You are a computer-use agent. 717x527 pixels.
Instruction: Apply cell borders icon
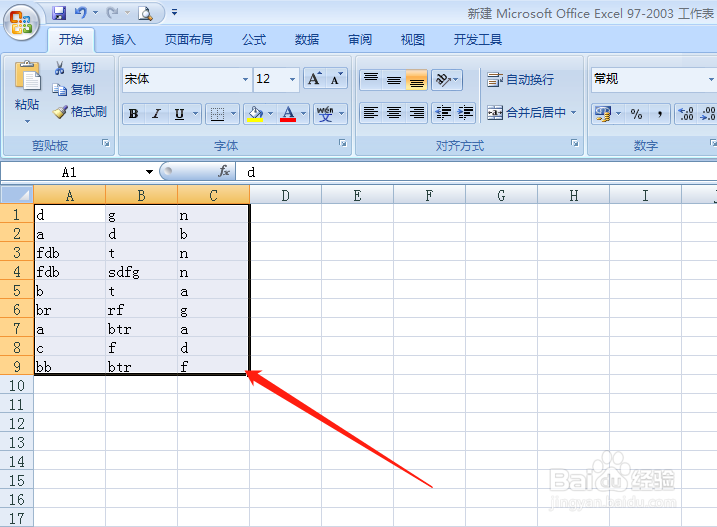pyautogui.click(x=217, y=113)
